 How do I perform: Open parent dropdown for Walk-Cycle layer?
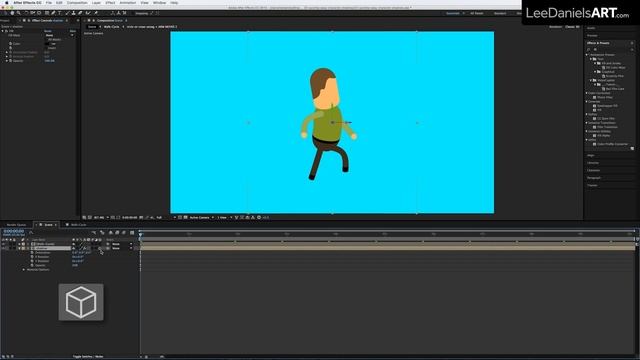122,244
